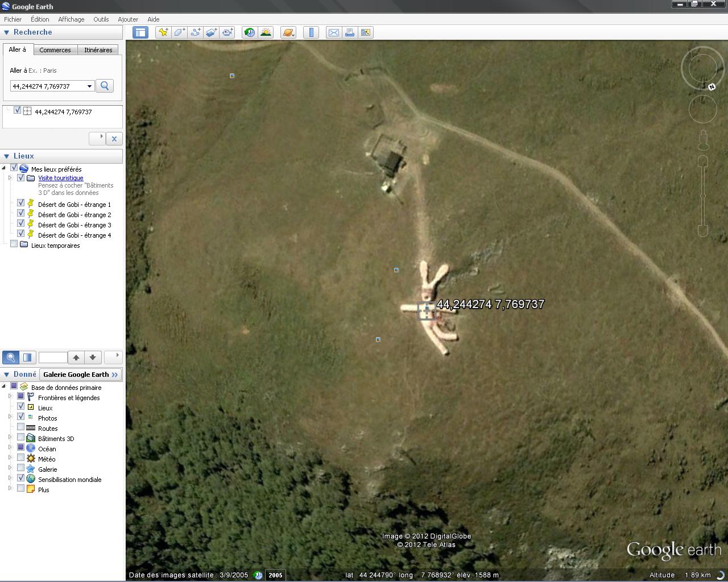The width and height of the screenshot is (728, 582).
Task: Click the email envelope toolbar icon
Action: (x=334, y=32)
